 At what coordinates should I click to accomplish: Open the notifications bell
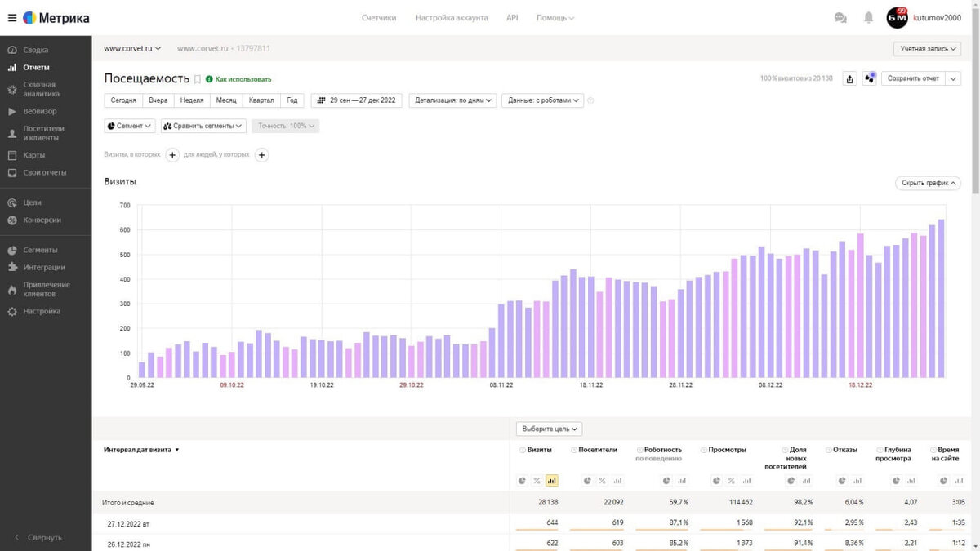[x=869, y=17]
